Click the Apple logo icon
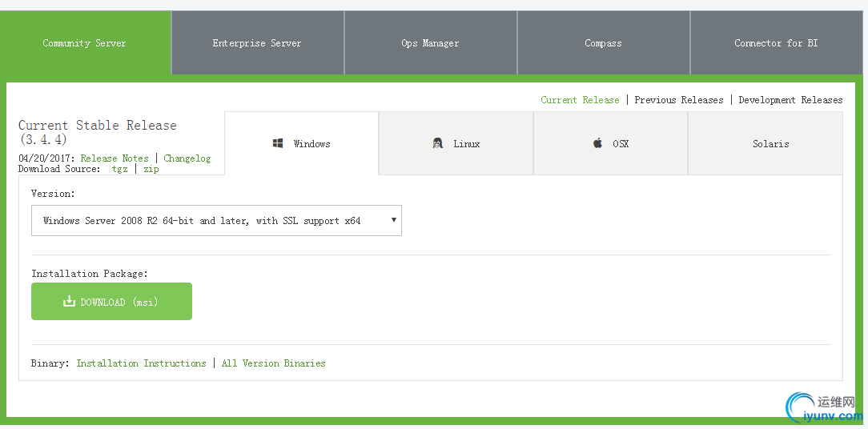Viewport: 868px width, 429px height. click(x=598, y=142)
